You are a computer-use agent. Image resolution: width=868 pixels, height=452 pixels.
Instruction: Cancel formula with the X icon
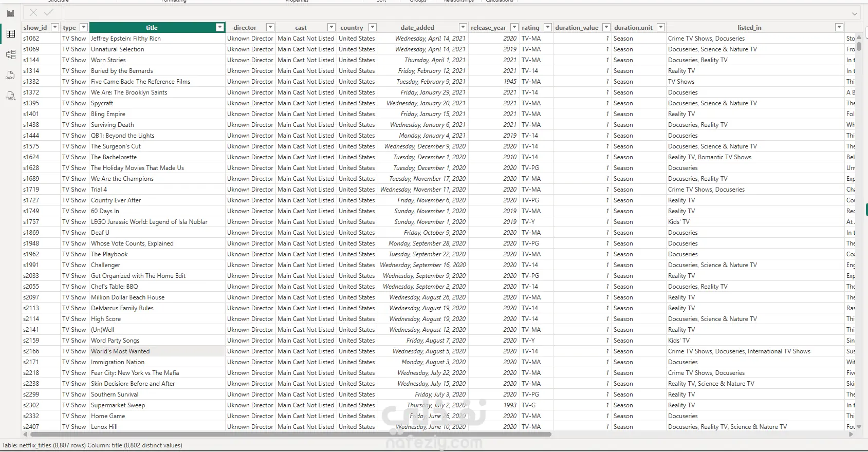click(33, 12)
